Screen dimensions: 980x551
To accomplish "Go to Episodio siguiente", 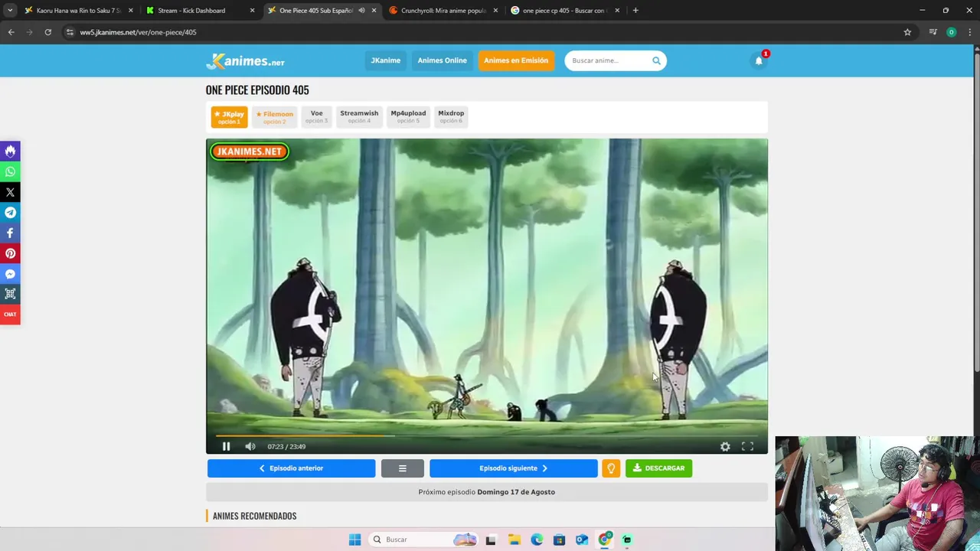I will click(x=513, y=468).
